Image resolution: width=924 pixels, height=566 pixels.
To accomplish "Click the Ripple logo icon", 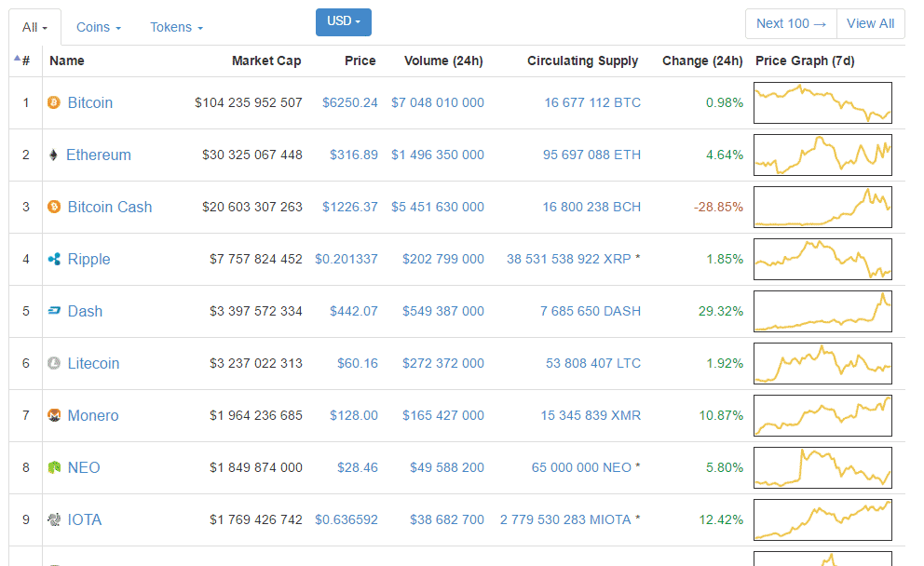I will pyautogui.click(x=54, y=259).
